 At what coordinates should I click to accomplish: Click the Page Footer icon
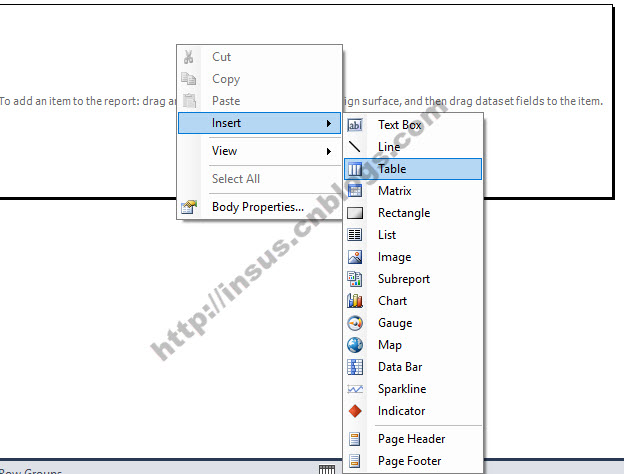point(354,461)
